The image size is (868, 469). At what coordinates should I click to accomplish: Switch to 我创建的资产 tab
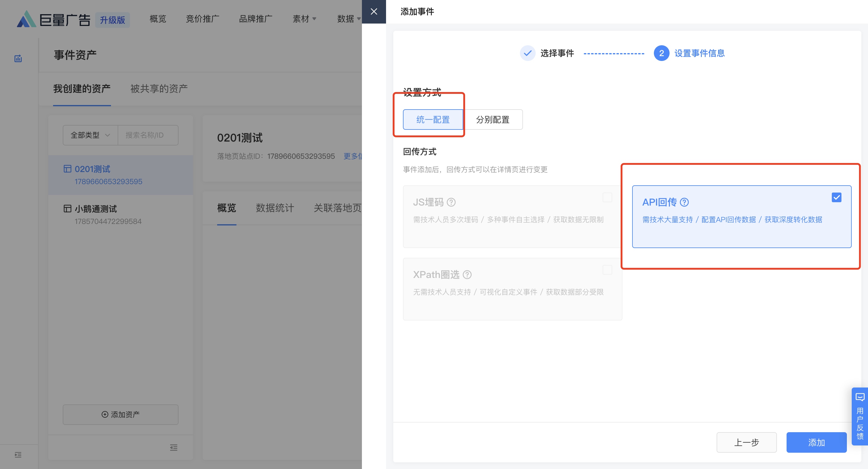(82, 89)
